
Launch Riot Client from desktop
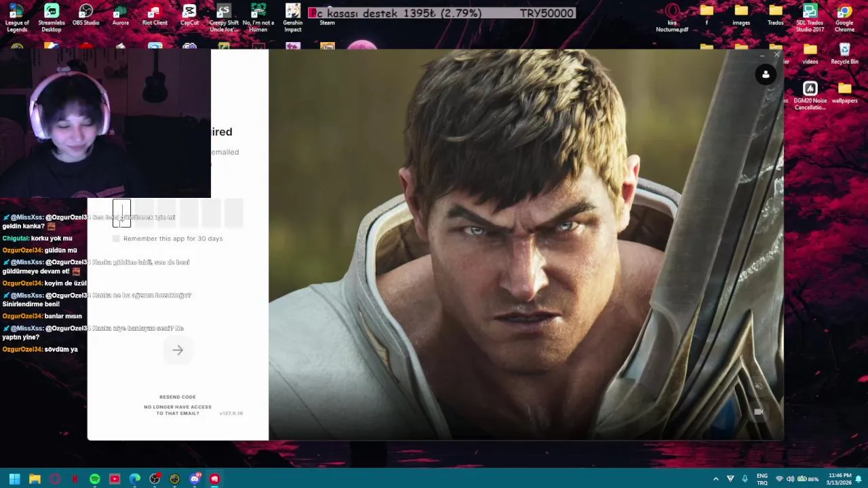(155, 15)
